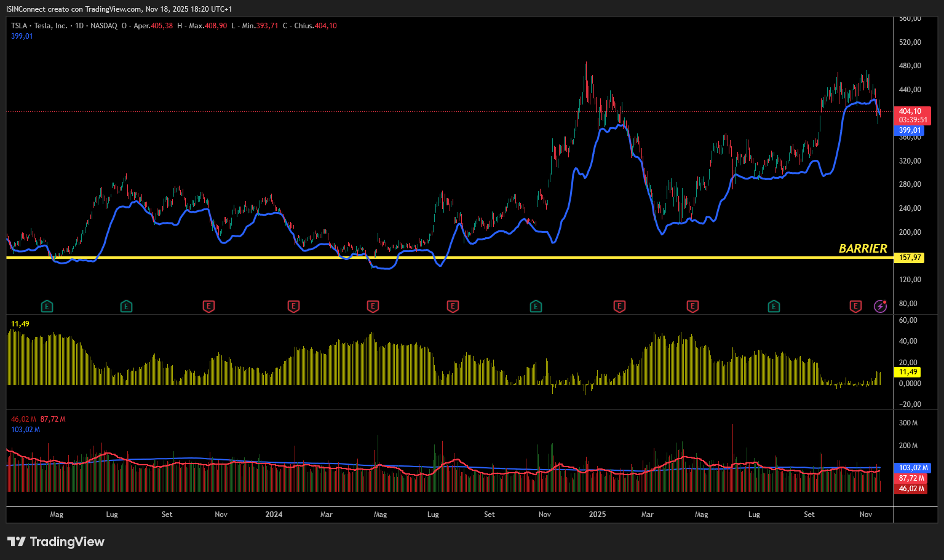The width and height of the screenshot is (944, 560).
Task: Click the red earnings marker above 2024 label
Action: tap(293, 306)
